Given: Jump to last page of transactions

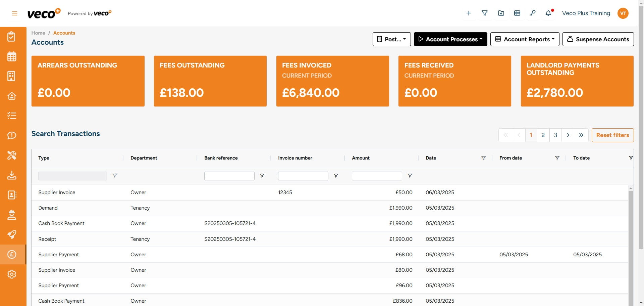Looking at the screenshot, I should (581, 135).
